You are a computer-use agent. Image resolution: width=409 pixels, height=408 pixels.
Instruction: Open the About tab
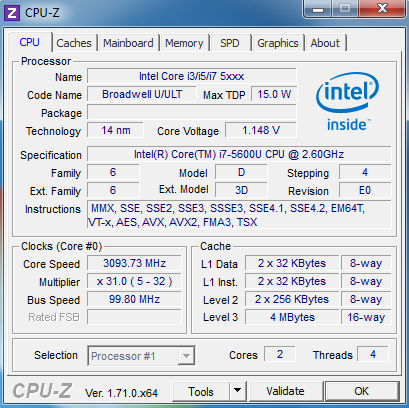[x=325, y=43]
